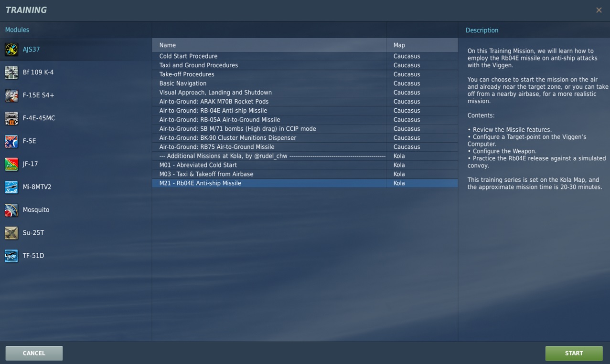
Task: Select the JF-17 module icon
Action: [11, 164]
